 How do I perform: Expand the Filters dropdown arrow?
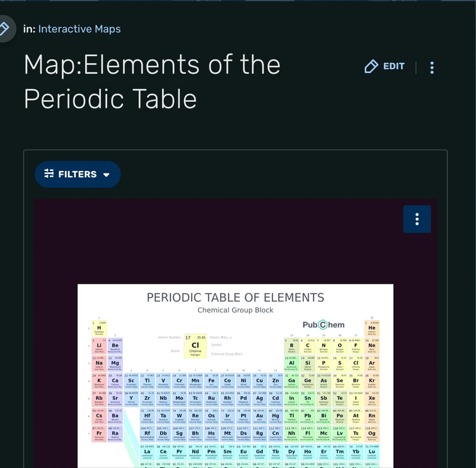[106, 175]
